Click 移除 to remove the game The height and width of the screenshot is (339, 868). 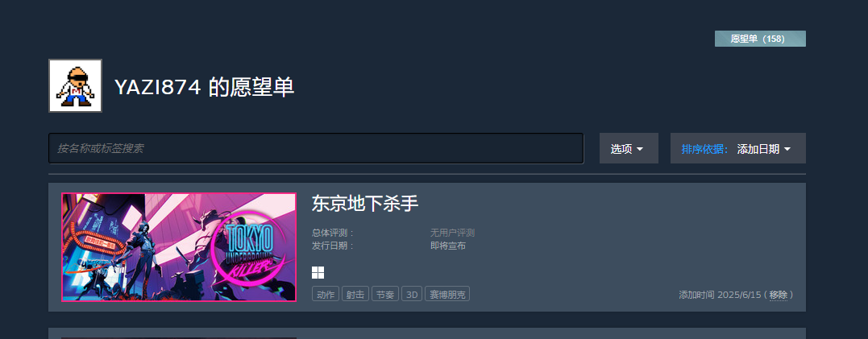click(778, 295)
